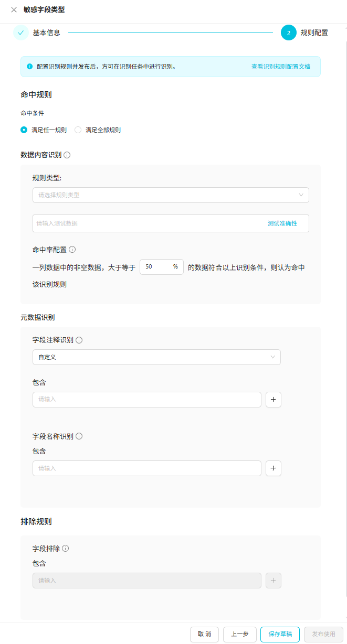Select the 满足任一规则 radio option
347x644 pixels.
point(24,130)
